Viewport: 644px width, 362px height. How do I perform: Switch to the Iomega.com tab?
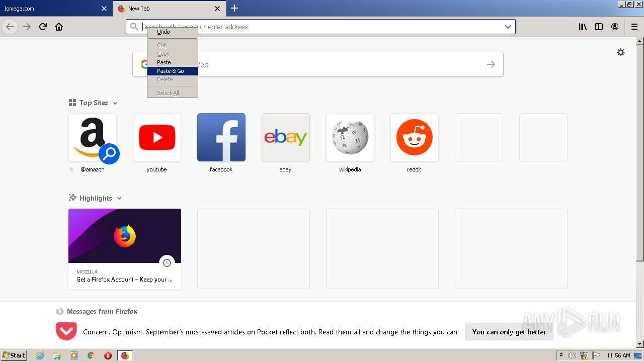coord(56,9)
